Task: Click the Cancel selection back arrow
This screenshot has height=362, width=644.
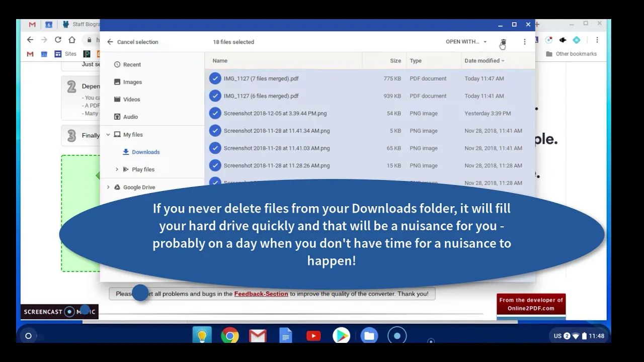Action: point(110,42)
